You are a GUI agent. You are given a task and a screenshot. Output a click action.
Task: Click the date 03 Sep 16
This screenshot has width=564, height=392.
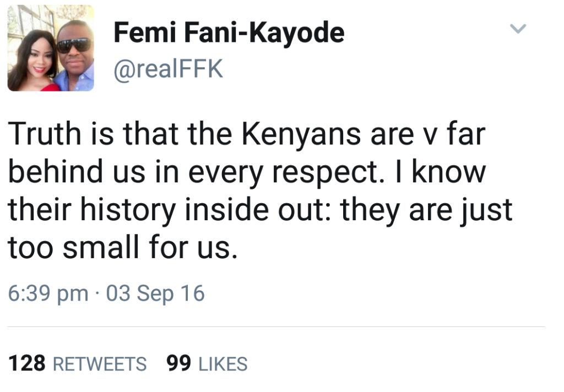click(155, 293)
